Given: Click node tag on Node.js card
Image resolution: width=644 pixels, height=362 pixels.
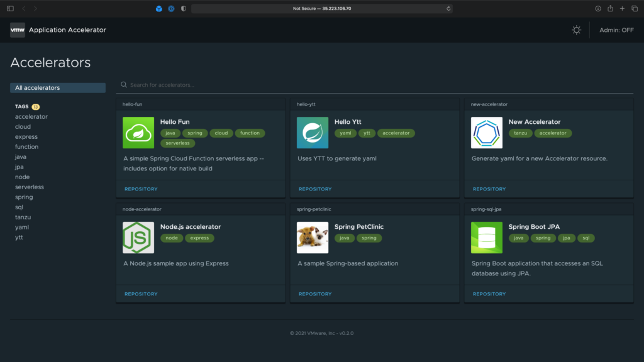Looking at the screenshot, I should (172, 238).
